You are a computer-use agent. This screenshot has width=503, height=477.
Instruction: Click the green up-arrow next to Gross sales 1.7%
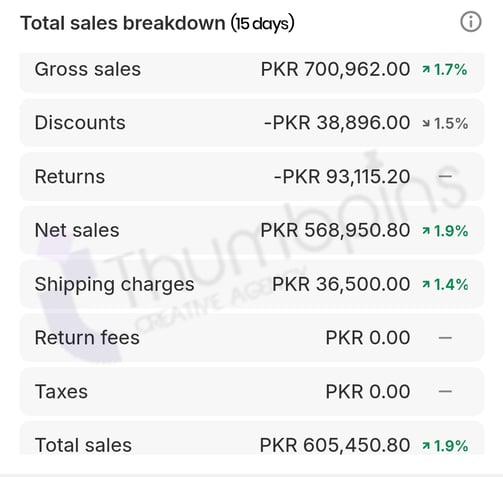click(426, 70)
